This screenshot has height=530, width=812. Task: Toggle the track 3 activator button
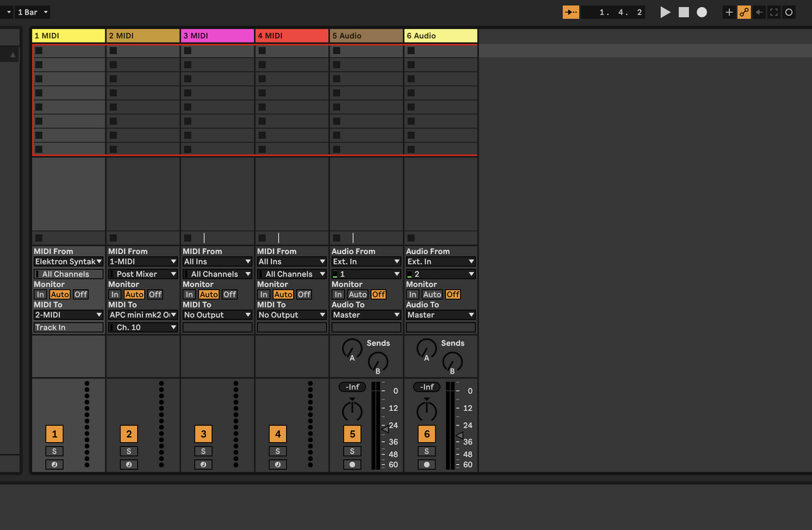(x=203, y=434)
